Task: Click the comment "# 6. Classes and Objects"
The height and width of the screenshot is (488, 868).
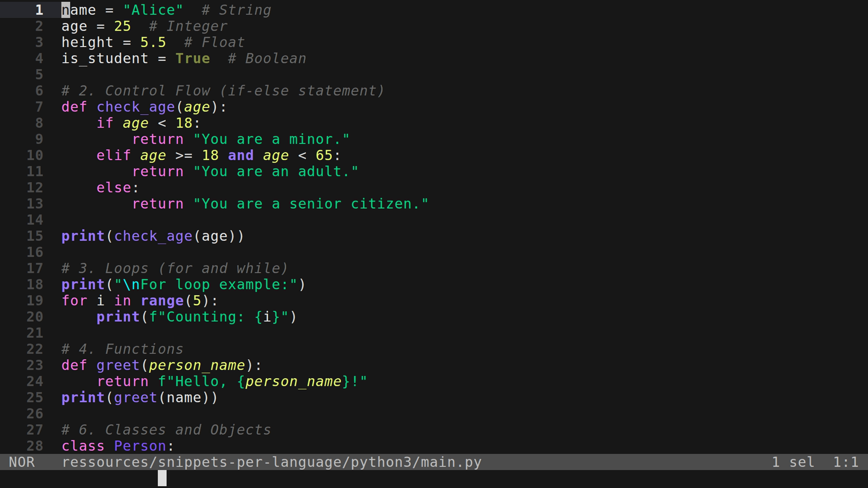Action: pos(165,430)
